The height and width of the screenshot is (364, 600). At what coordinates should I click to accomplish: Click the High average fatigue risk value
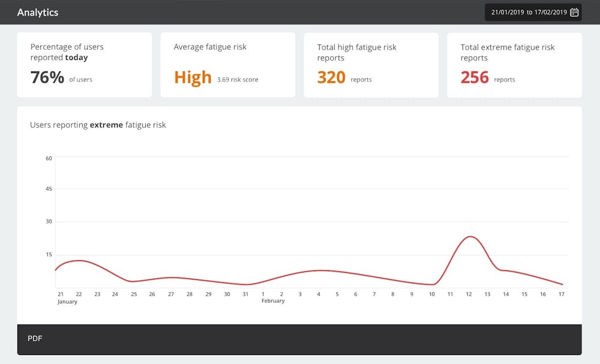[193, 77]
